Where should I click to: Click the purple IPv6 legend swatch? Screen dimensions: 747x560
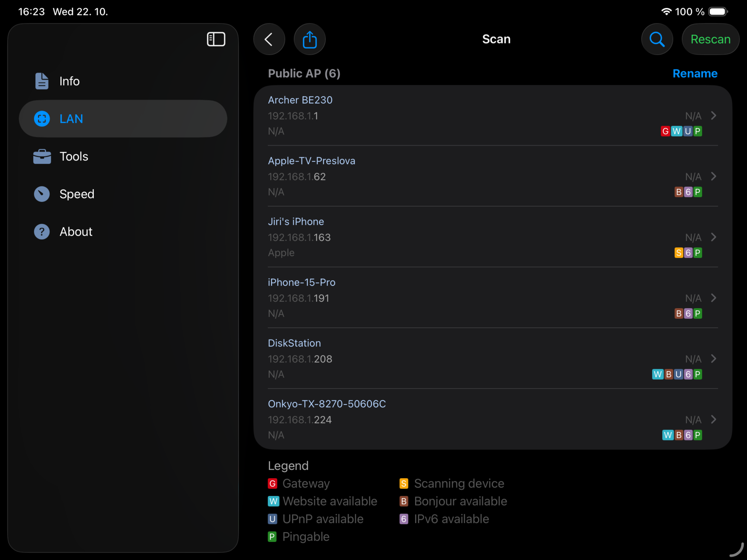coord(404,519)
